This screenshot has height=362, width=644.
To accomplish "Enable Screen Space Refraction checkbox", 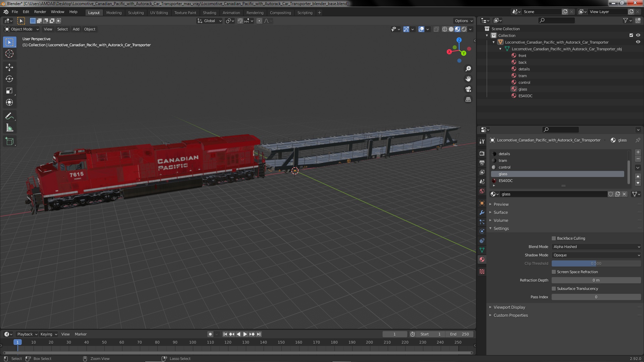I will 554,272.
